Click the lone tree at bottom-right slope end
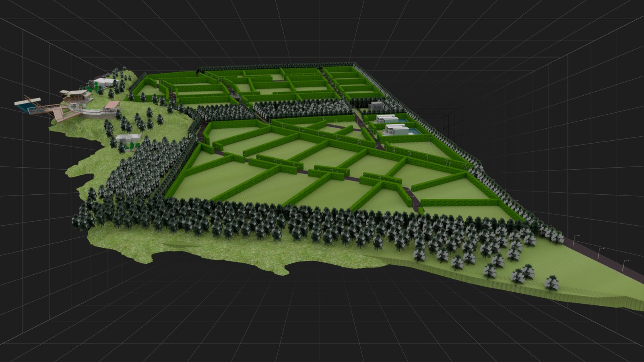644x362 pixels. pos(551,282)
